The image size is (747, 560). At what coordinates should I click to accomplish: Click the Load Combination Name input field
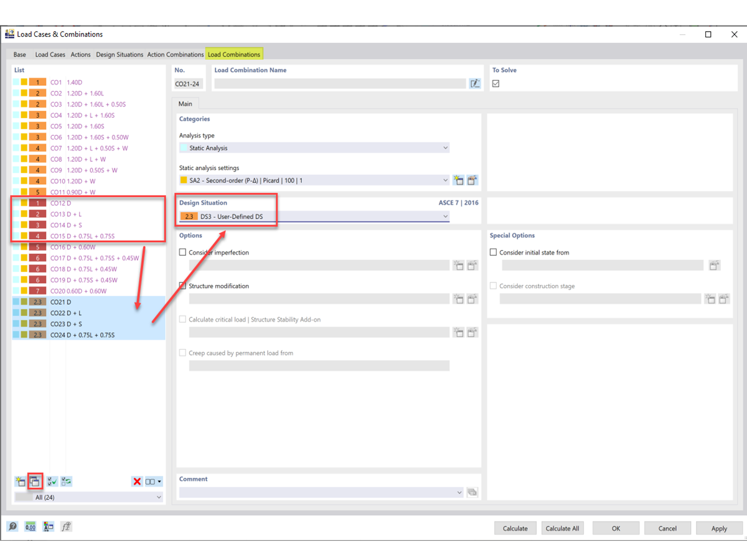pos(340,83)
